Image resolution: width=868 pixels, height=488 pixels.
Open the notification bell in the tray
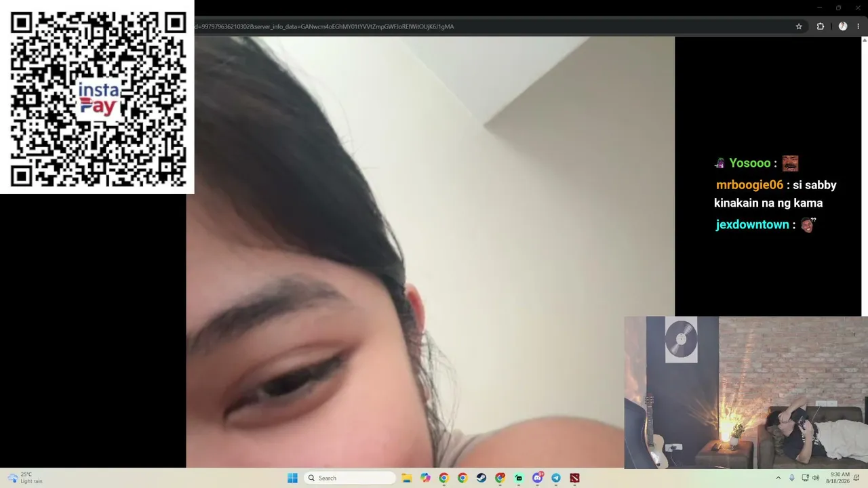(856, 478)
